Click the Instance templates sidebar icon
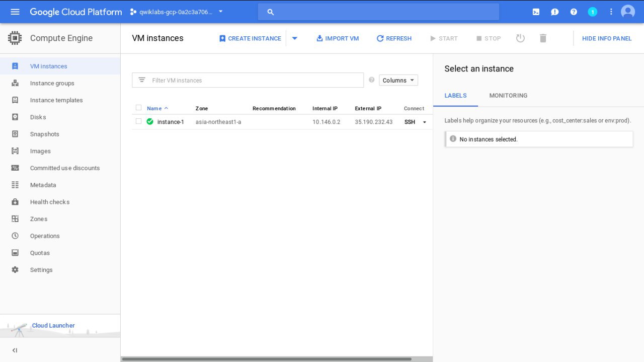This screenshot has height=362, width=644. tap(15, 100)
